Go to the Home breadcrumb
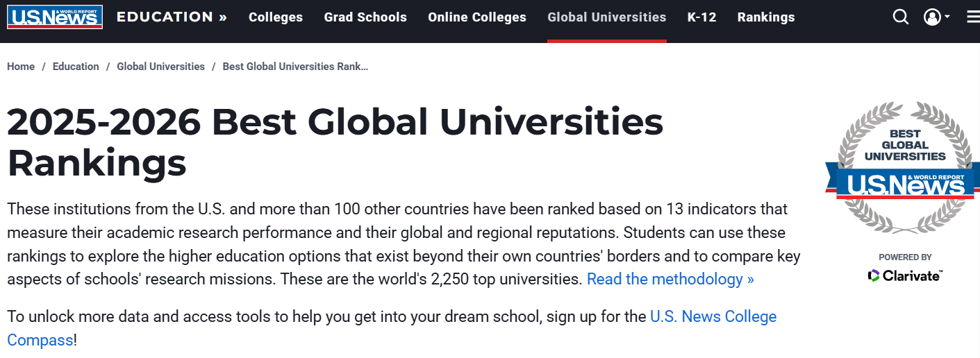 [21, 67]
